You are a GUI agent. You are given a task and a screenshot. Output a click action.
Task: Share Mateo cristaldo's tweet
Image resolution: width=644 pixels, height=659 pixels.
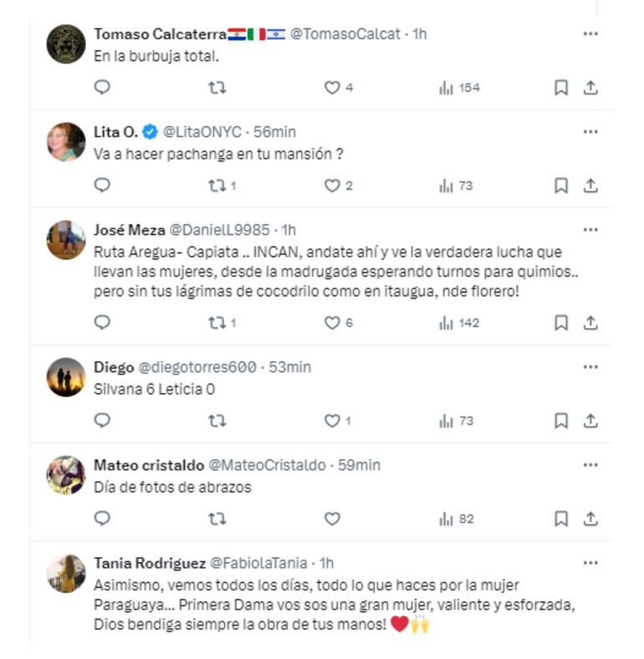pos(590,519)
